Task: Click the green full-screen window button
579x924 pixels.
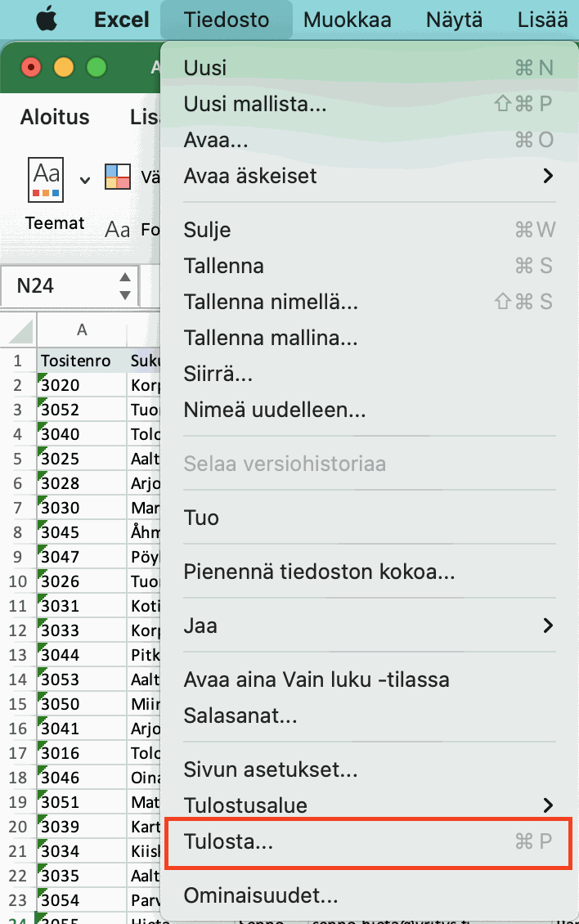Action: [x=96, y=67]
